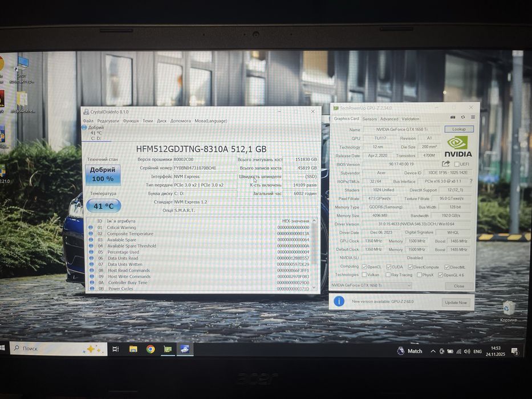The height and width of the screenshot is (399, 532).
Task: Toggle CUDA checkbox
Action: (x=388, y=267)
